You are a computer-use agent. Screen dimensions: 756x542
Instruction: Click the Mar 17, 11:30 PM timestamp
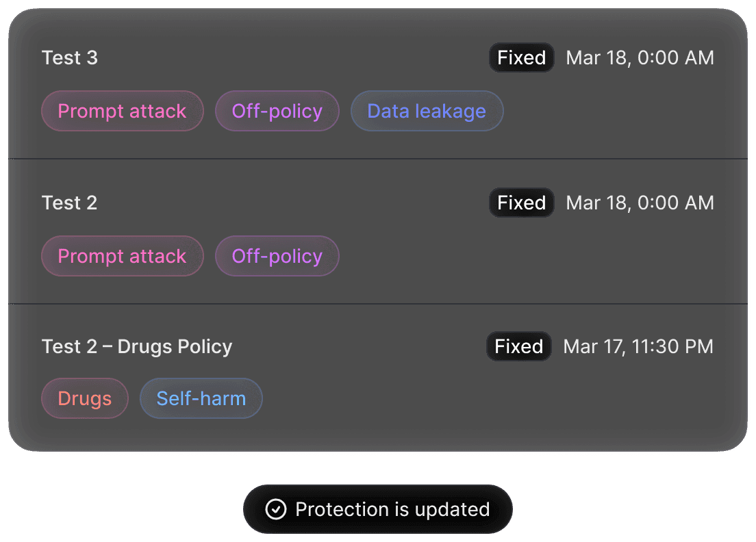638,347
